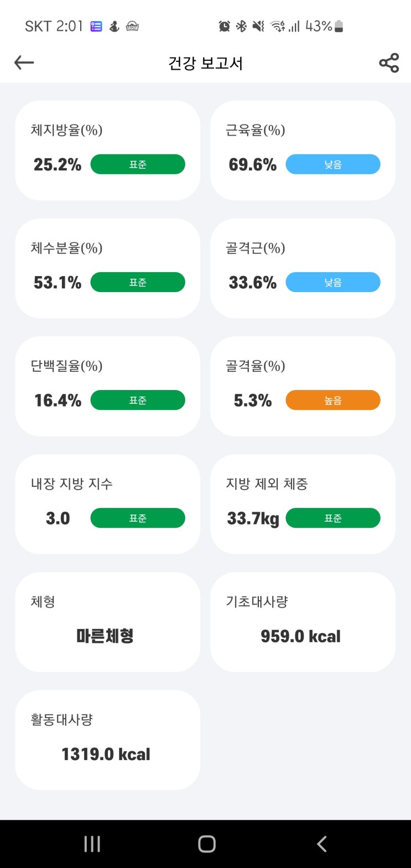Tap the 건강 보고서 page title
Viewport: 411px width, 868px height.
tap(205, 63)
